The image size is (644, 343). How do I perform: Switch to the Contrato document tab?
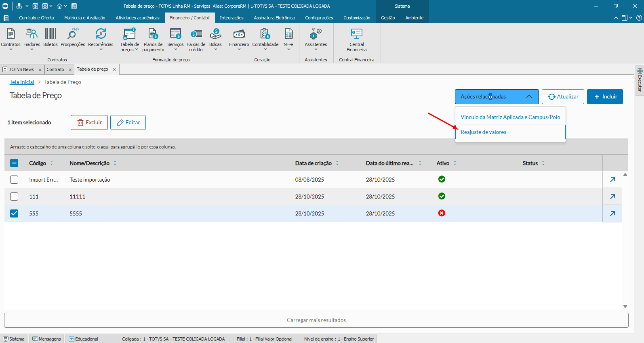[x=55, y=69]
